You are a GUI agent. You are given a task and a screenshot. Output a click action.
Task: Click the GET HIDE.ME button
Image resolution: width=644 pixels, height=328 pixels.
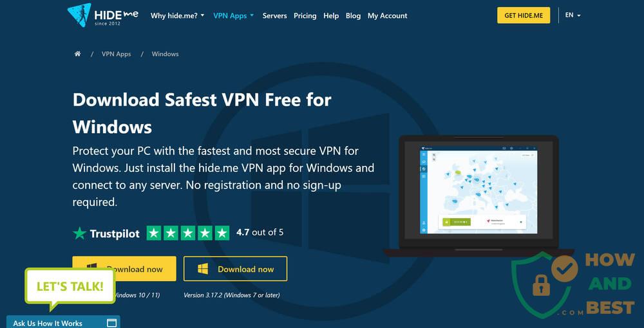click(524, 15)
